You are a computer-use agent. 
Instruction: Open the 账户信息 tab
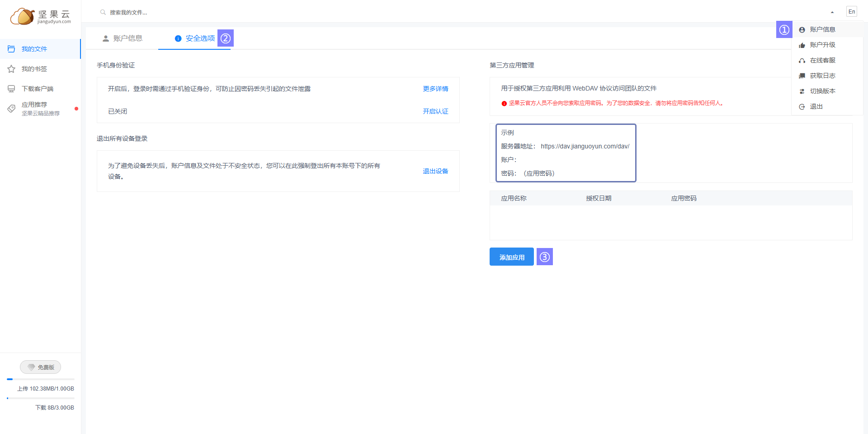click(123, 38)
